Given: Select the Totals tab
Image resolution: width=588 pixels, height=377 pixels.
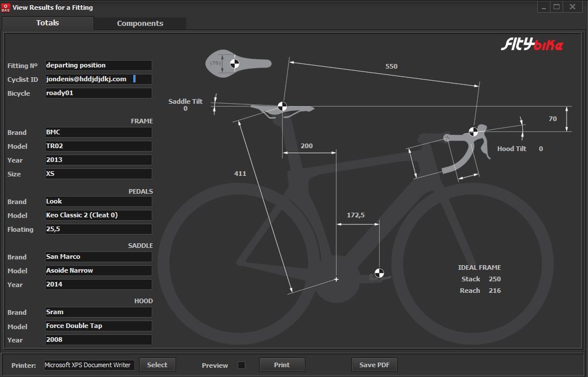Looking at the screenshot, I should (48, 23).
